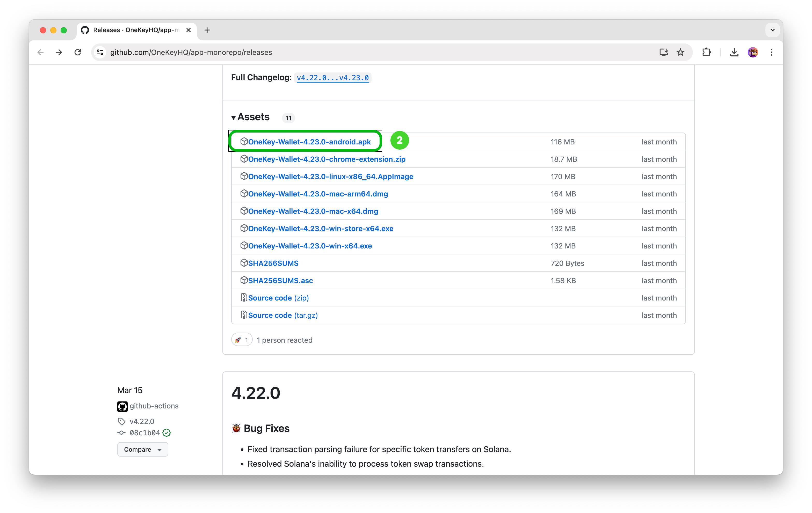Download the win-store-x64.exe asset

321,229
